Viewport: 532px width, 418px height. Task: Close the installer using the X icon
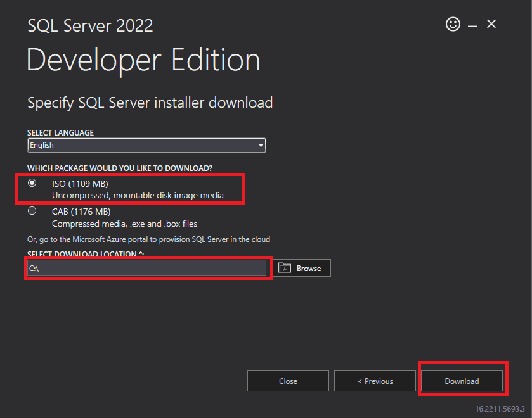click(x=491, y=25)
